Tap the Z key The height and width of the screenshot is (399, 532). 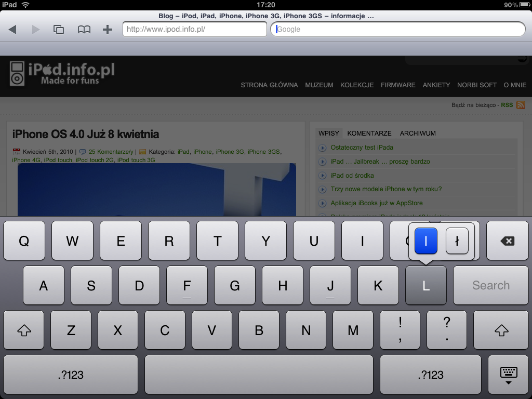point(71,330)
